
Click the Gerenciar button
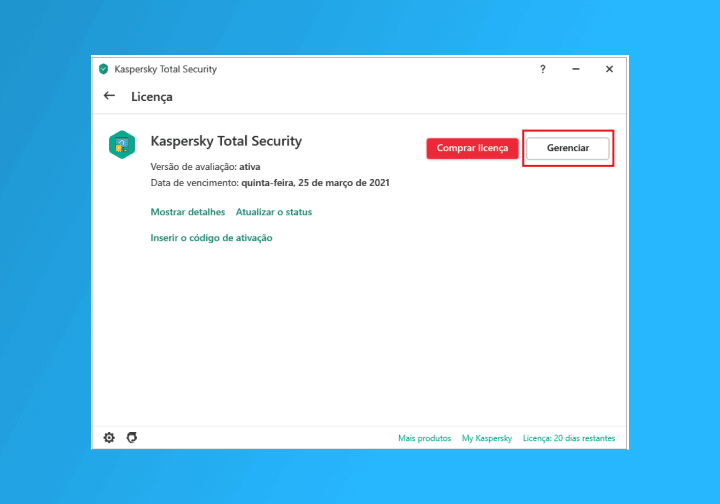567,148
